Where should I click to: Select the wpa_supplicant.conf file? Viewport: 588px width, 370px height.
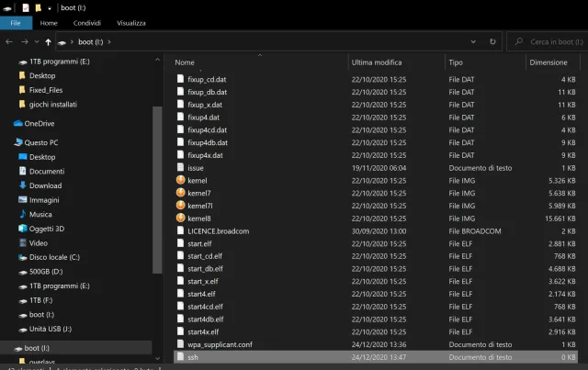tap(219, 344)
